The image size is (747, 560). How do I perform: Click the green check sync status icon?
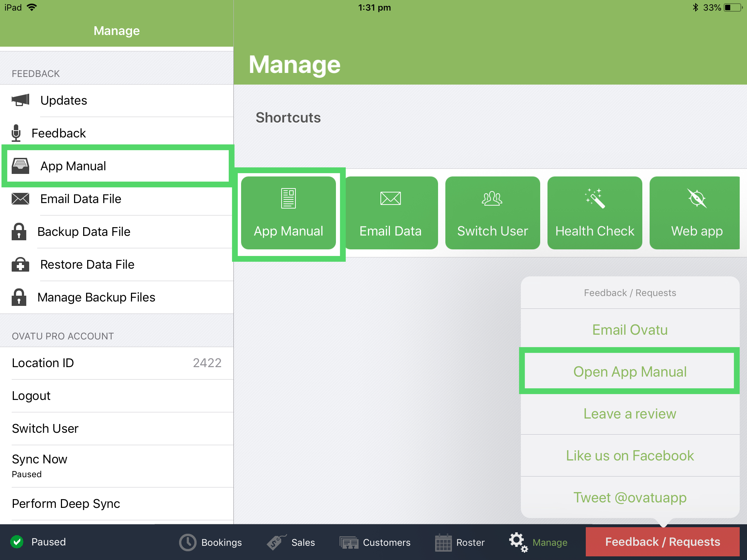pyautogui.click(x=17, y=542)
